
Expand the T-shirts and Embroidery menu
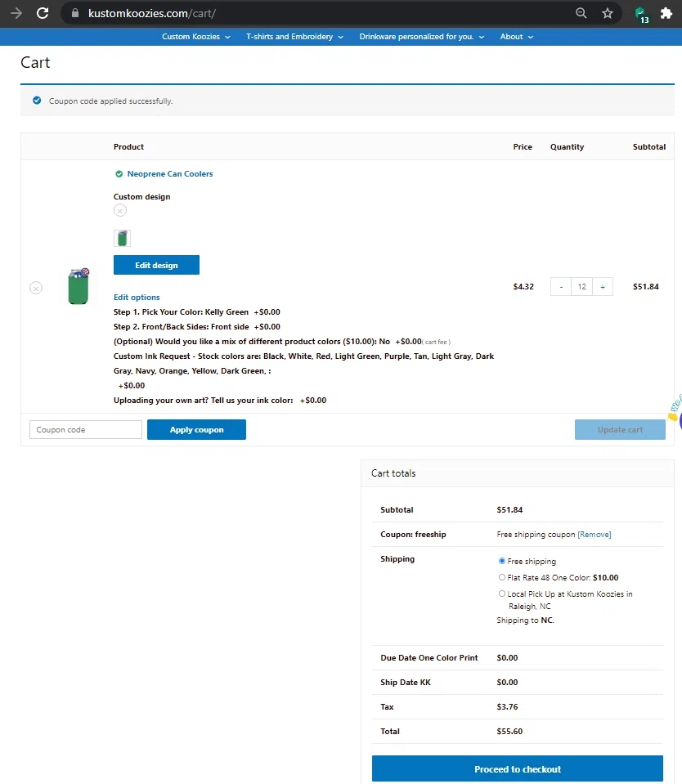click(x=294, y=37)
